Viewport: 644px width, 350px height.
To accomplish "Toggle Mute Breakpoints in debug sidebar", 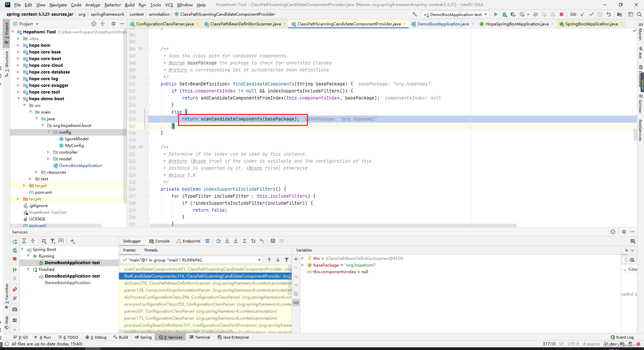I will pyautogui.click(x=15, y=298).
